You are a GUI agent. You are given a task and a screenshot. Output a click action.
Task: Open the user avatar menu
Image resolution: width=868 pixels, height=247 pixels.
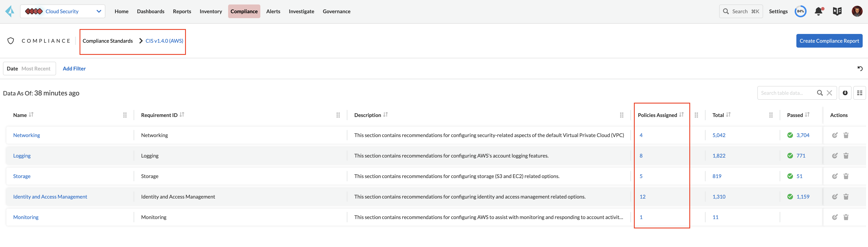pos(857,12)
